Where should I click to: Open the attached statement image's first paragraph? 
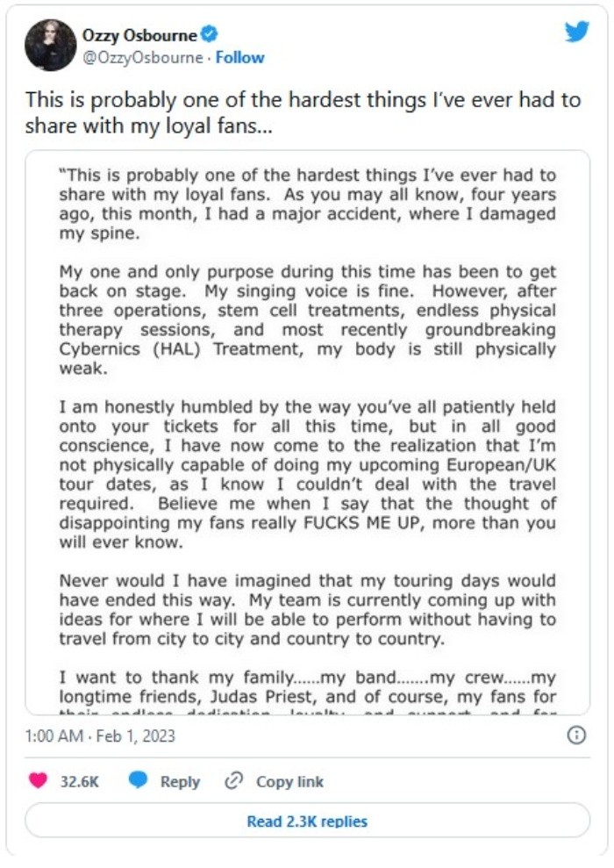point(307,204)
